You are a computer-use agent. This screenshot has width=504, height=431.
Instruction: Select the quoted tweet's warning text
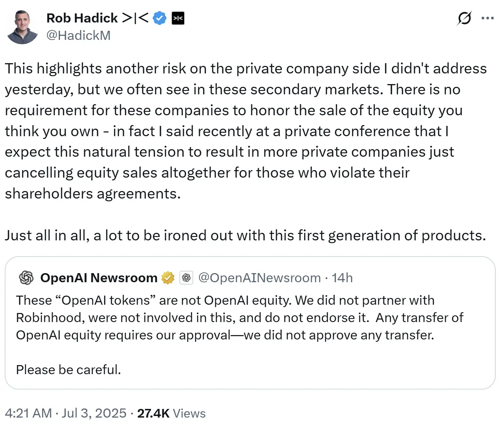pos(237,317)
